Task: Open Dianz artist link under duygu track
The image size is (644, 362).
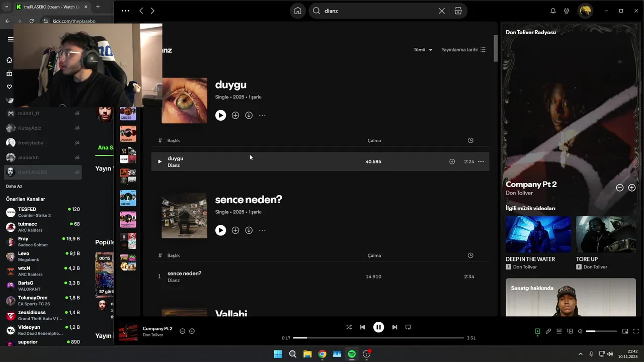Action: click(x=174, y=165)
